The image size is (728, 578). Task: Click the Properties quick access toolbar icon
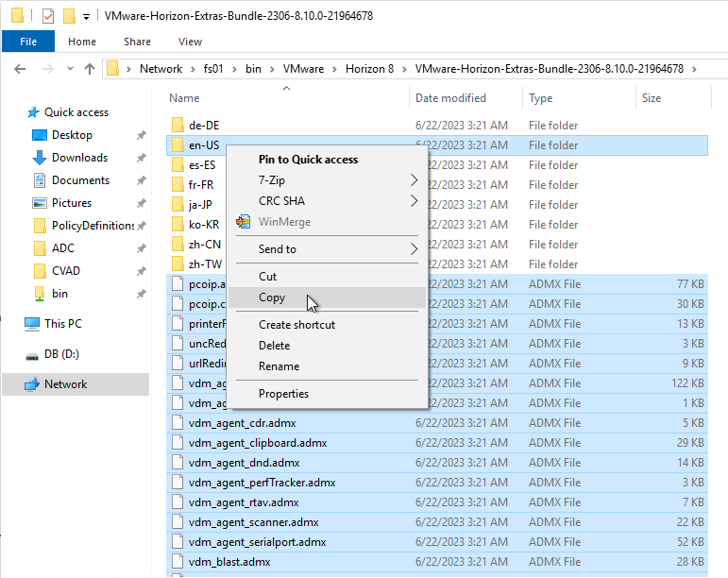point(48,16)
